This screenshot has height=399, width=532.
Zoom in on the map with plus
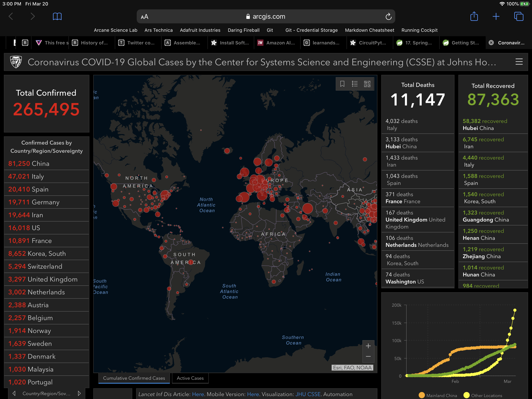[x=368, y=346]
